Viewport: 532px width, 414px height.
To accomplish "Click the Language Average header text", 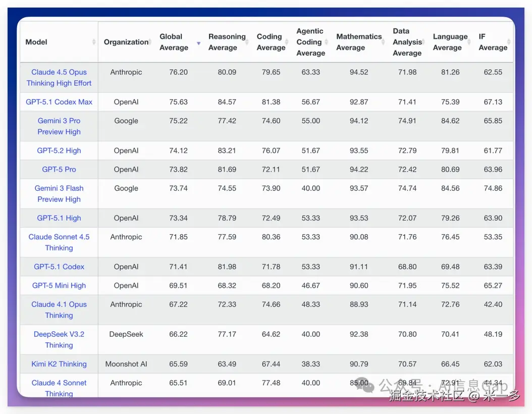I will tap(450, 42).
